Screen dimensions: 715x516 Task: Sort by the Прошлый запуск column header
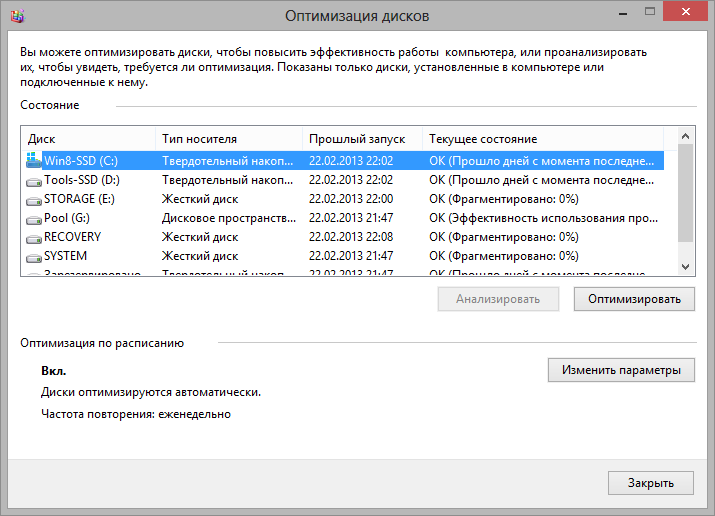[x=363, y=139]
